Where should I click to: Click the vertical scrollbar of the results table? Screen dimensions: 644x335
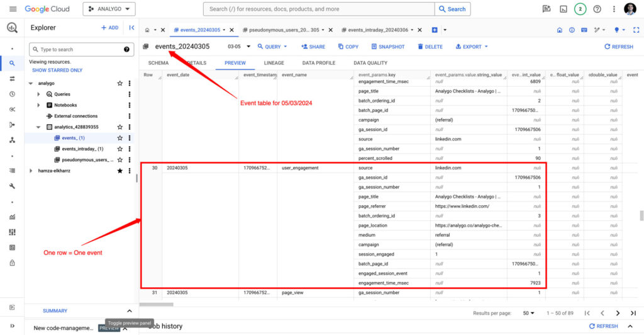(x=641, y=216)
